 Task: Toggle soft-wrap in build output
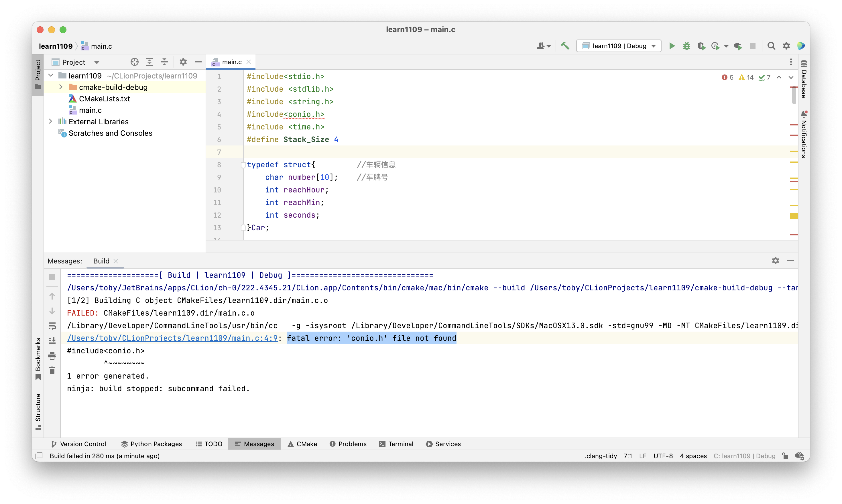pyautogui.click(x=52, y=326)
